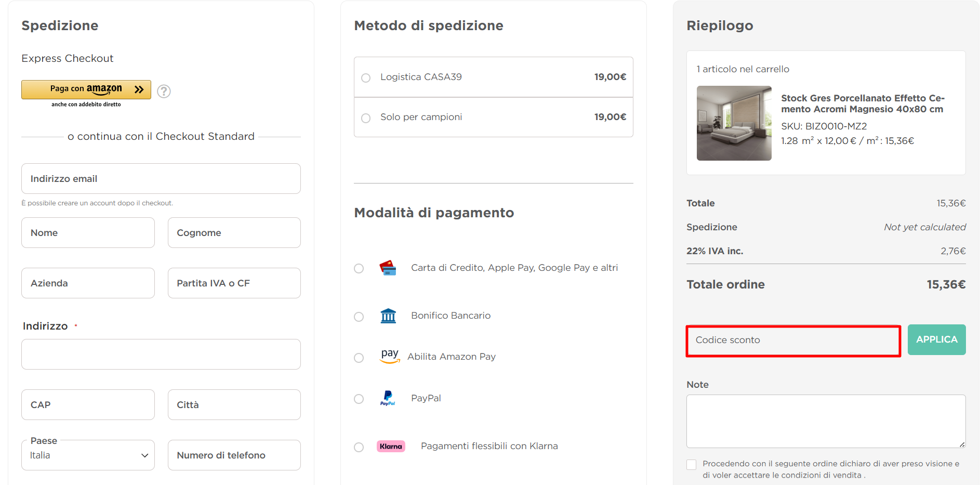
Task: Click the "Pagamenti flessibili con Klarna" label
Action: point(489,446)
